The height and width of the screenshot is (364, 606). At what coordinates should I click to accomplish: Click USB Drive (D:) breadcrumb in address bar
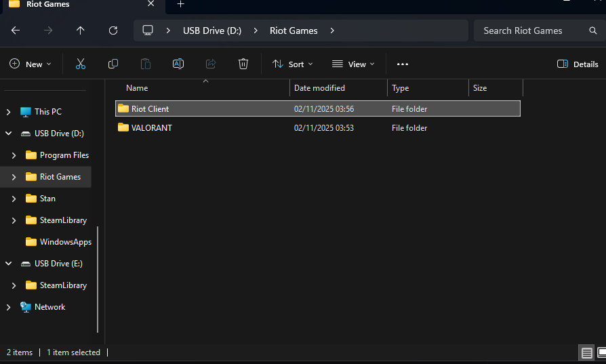(212, 31)
